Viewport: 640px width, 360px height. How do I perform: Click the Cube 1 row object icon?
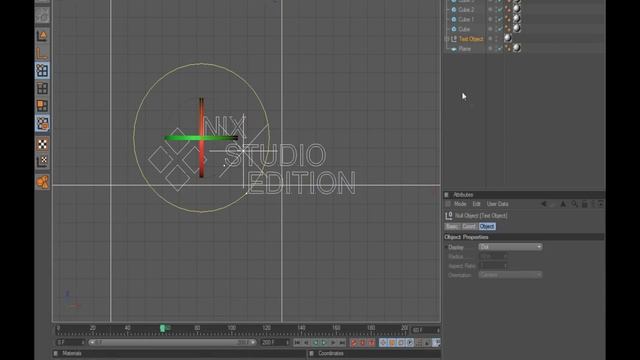coord(453,19)
